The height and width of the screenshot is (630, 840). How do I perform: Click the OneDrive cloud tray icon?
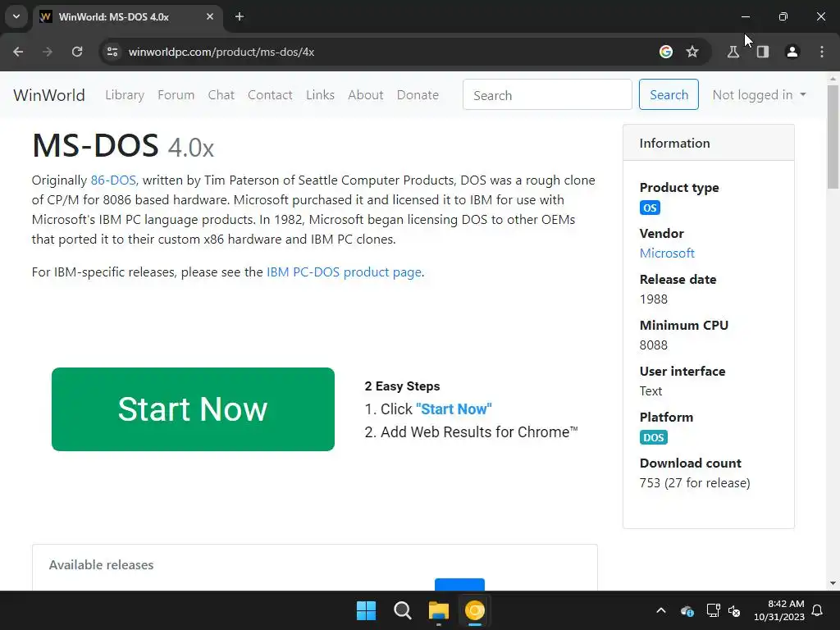[687, 610]
